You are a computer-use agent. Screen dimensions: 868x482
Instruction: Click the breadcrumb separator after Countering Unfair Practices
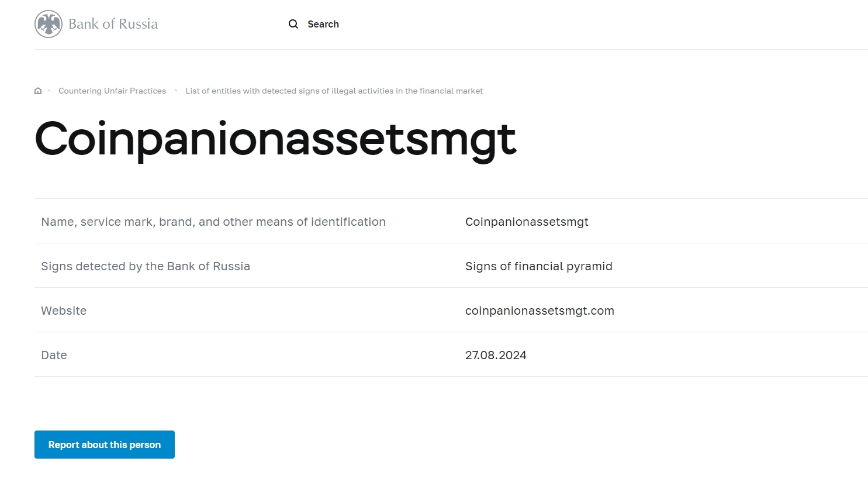tap(175, 91)
